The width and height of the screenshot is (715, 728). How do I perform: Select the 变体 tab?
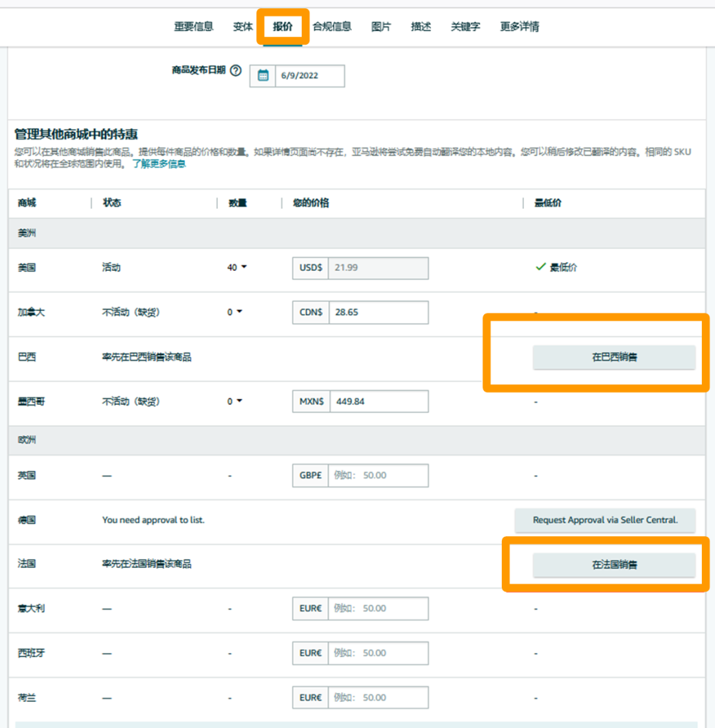pyautogui.click(x=241, y=26)
